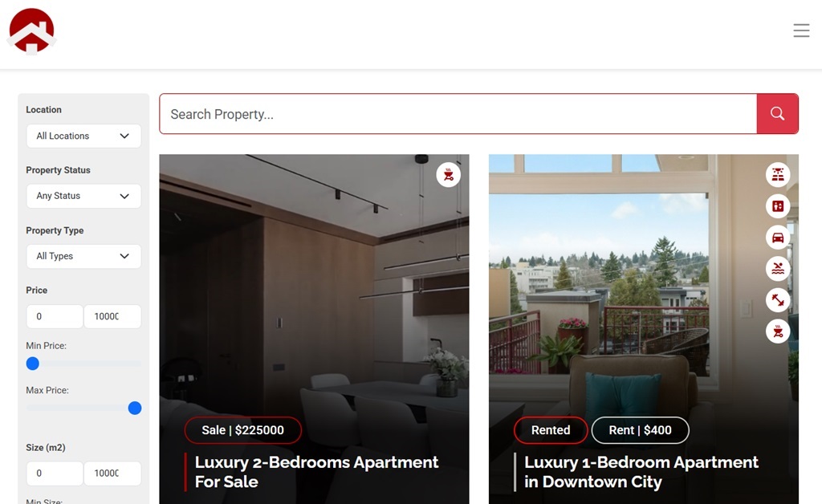
Task: Focus the Search Property text field
Action: pos(458,114)
